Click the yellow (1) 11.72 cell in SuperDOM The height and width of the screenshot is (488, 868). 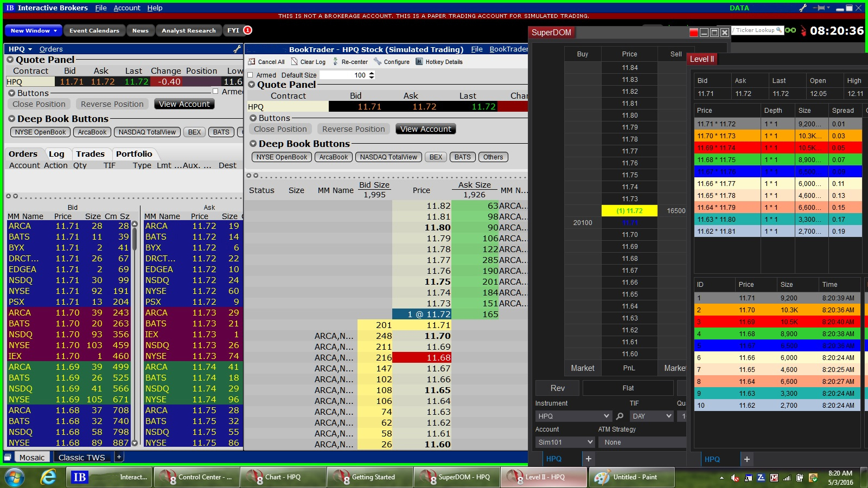pyautogui.click(x=629, y=210)
